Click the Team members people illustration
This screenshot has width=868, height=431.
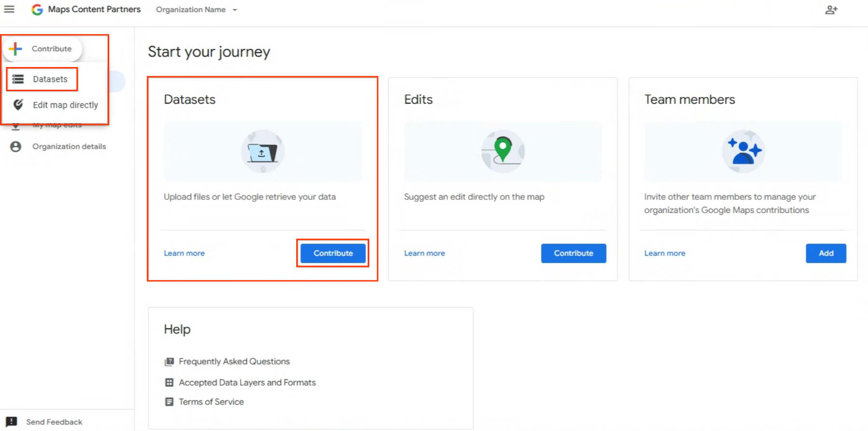point(743,152)
